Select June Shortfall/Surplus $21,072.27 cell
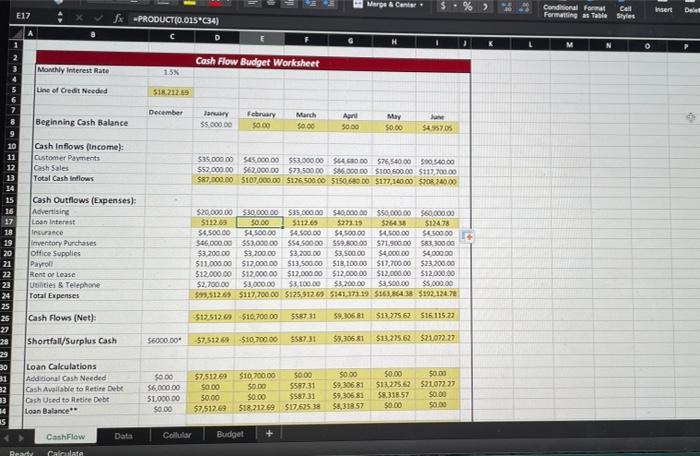The width and height of the screenshot is (700, 456). 438,338
